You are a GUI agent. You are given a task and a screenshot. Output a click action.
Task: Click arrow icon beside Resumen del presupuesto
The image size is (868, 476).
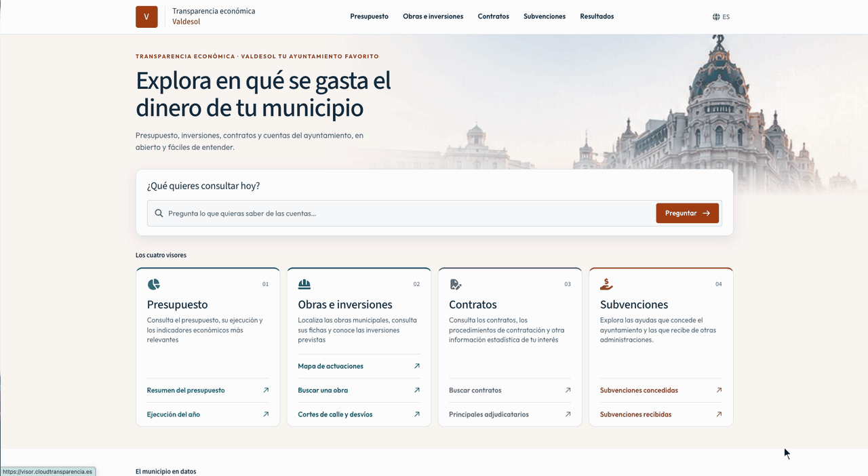(x=266, y=390)
